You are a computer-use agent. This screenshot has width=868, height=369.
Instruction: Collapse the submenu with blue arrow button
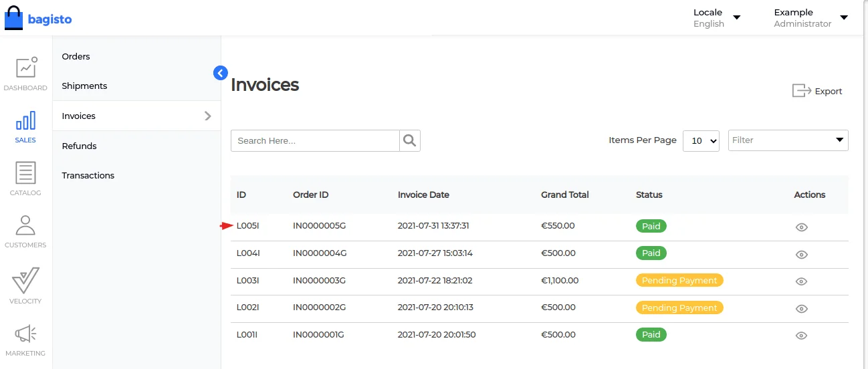point(221,73)
